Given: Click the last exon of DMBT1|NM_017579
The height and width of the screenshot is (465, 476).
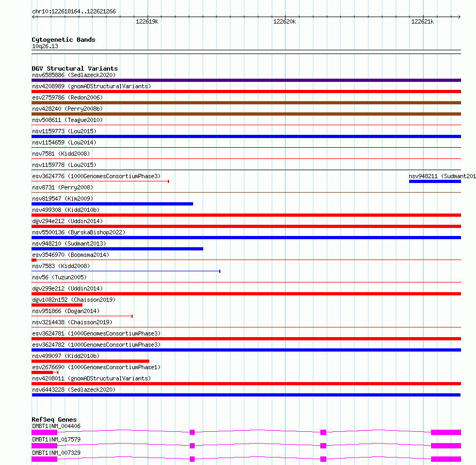Looking at the screenshot, I should tap(446, 446).
